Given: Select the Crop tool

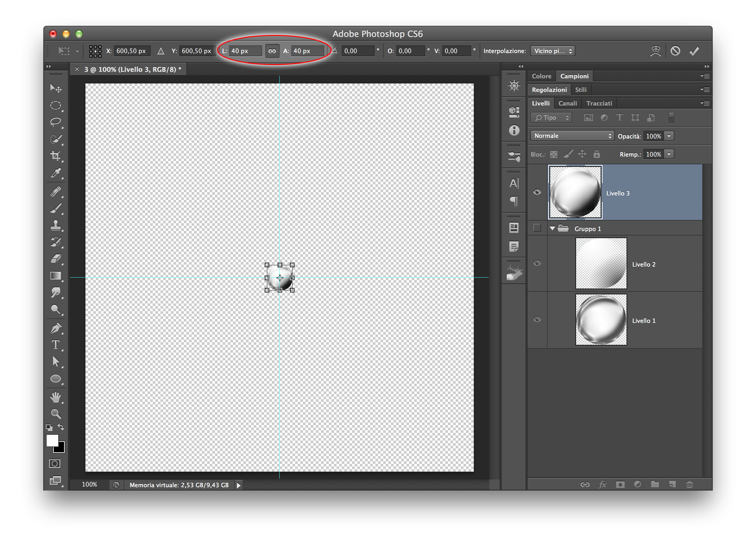Looking at the screenshot, I should coord(55,156).
